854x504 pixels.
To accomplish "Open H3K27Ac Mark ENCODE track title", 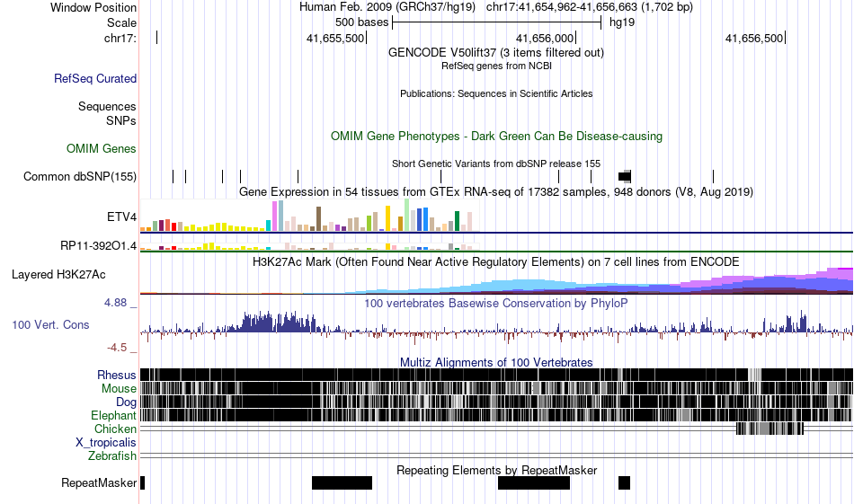I will pyautogui.click(x=496, y=261).
